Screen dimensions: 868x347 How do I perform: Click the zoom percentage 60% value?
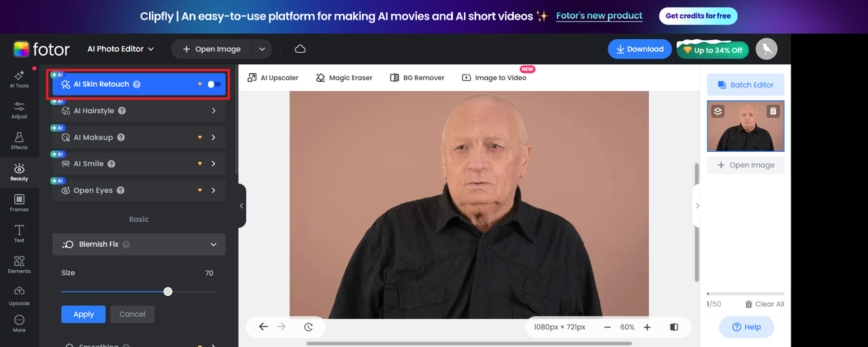(x=627, y=327)
